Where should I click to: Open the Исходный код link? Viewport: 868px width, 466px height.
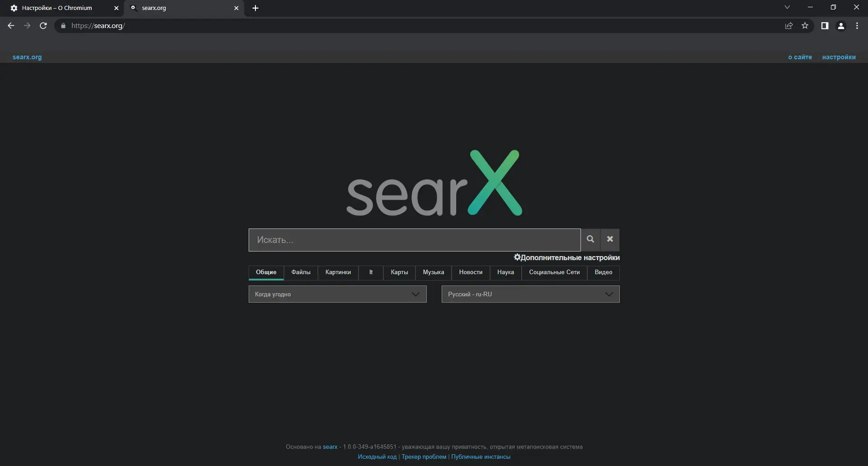coord(377,457)
